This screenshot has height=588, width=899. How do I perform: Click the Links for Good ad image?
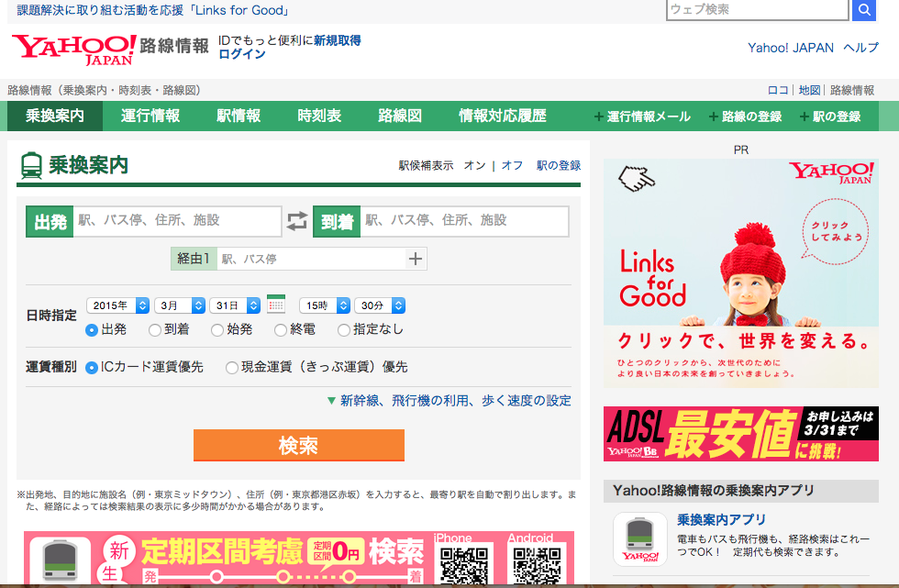point(741,273)
